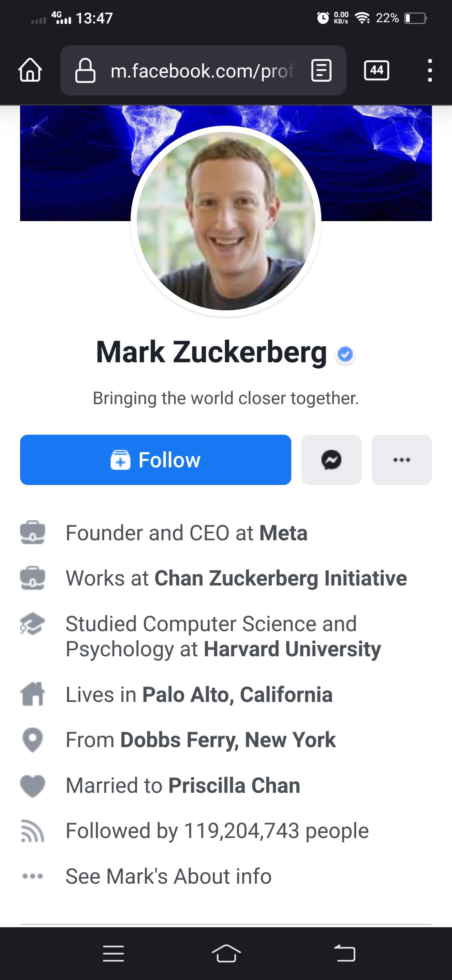Open Chan Zuckerberg Initiative link
452x980 pixels.
coord(280,578)
